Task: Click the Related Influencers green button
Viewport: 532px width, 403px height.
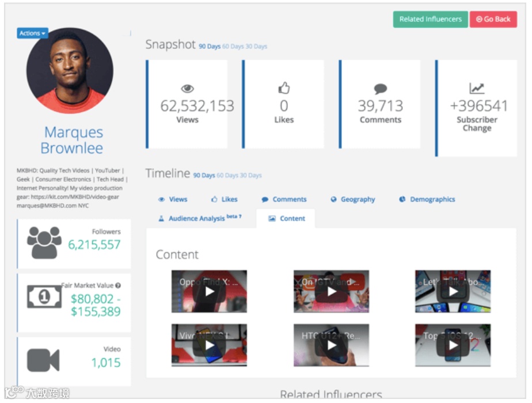Action: (430, 20)
